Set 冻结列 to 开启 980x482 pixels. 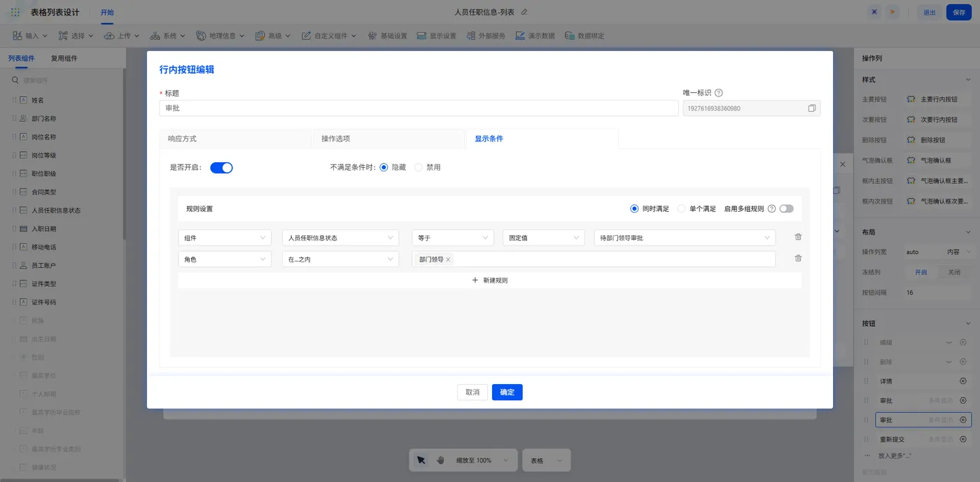[920, 272]
